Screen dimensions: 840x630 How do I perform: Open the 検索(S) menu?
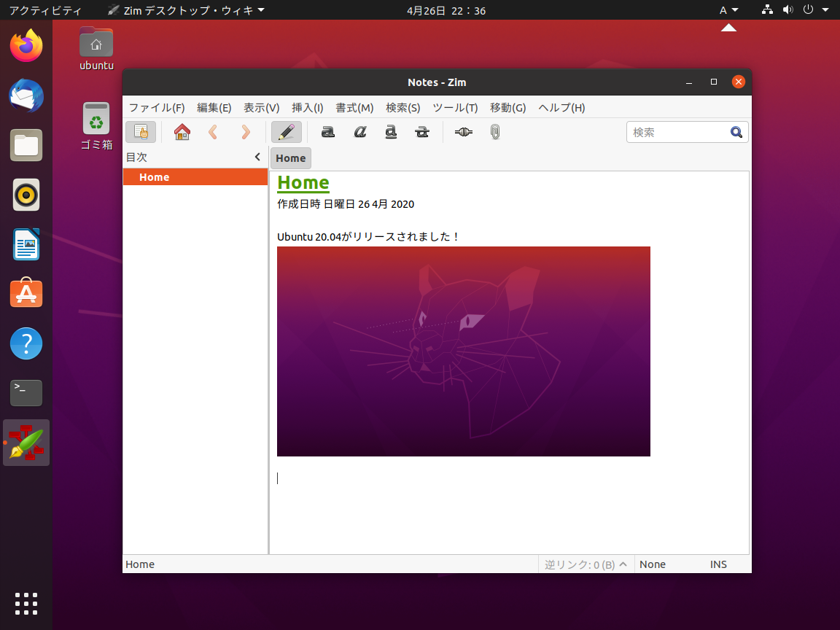(x=402, y=108)
